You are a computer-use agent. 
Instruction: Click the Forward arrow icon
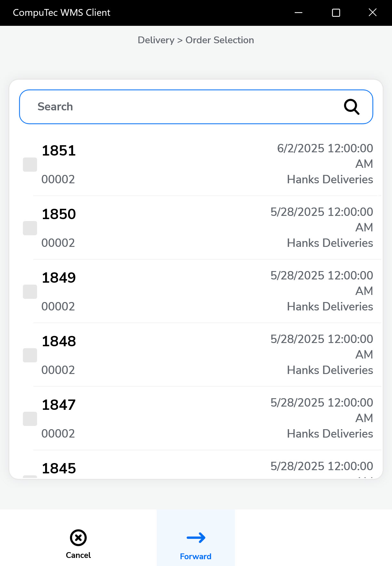pos(196,538)
